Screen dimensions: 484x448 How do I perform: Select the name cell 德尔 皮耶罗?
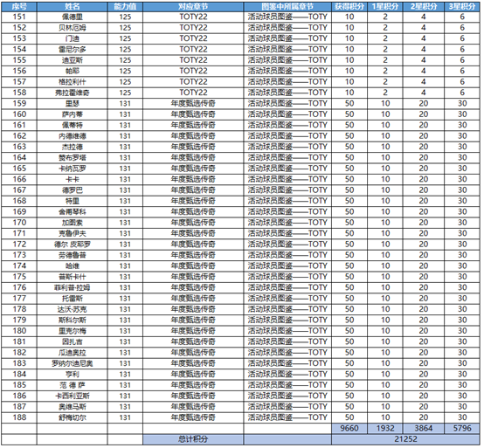pos(73,245)
